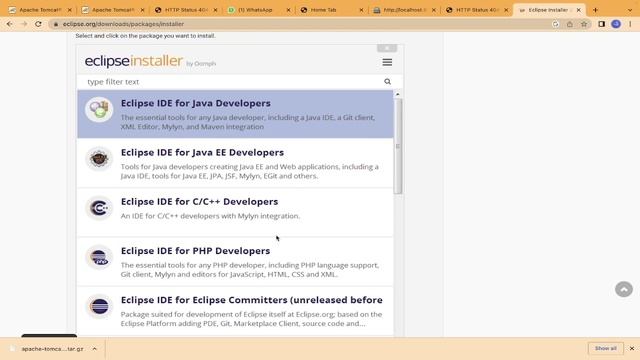Click the Google icon in address bar
Image resolution: width=640 pixels, height=360 pixels.
556,24
